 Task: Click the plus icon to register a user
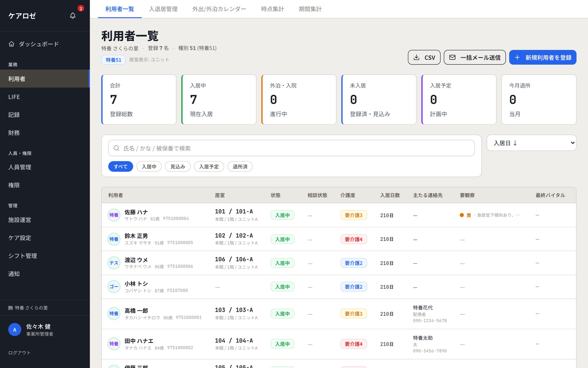(517, 58)
